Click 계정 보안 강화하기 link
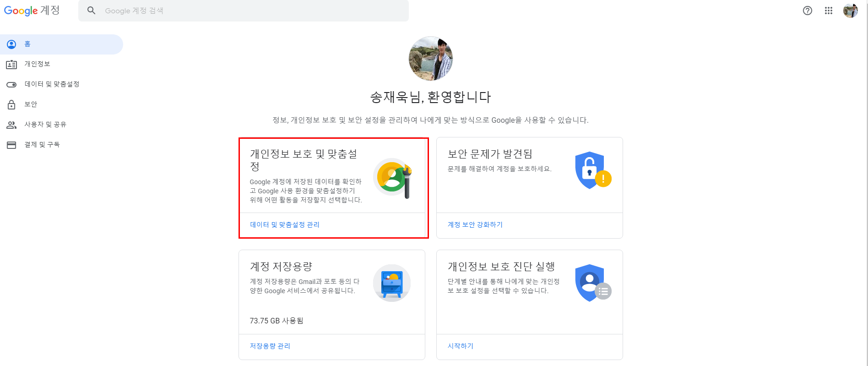This screenshot has height=366, width=868. pos(475,224)
